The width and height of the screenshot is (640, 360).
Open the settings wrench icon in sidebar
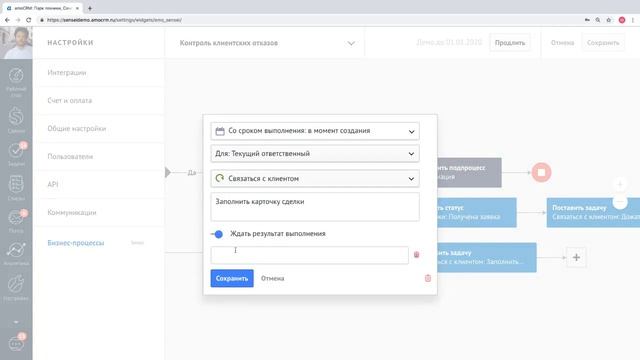(x=16, y=284)
